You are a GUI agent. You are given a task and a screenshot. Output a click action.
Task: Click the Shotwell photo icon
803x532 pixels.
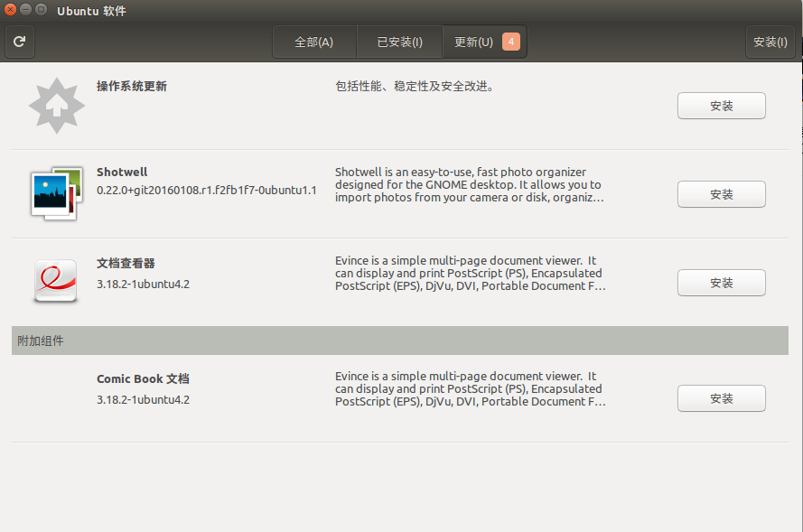57,193
